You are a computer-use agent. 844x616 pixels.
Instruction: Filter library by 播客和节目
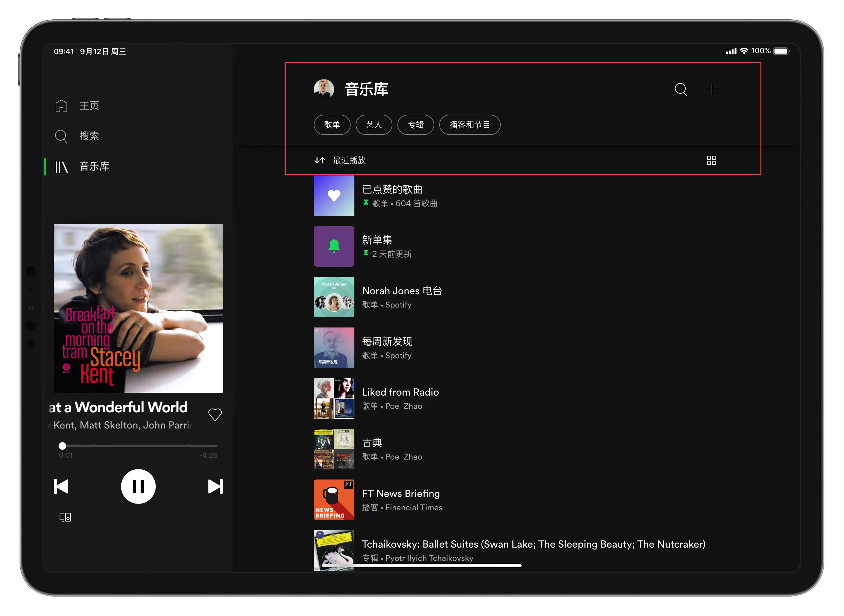click(469, 125)
